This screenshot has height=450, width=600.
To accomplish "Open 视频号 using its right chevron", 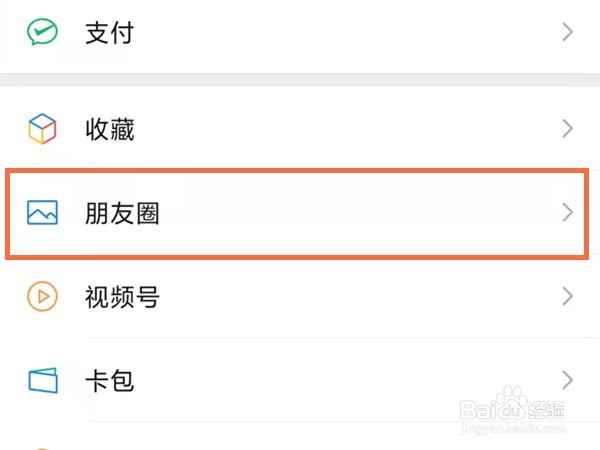I will click(x=567, y=297).
